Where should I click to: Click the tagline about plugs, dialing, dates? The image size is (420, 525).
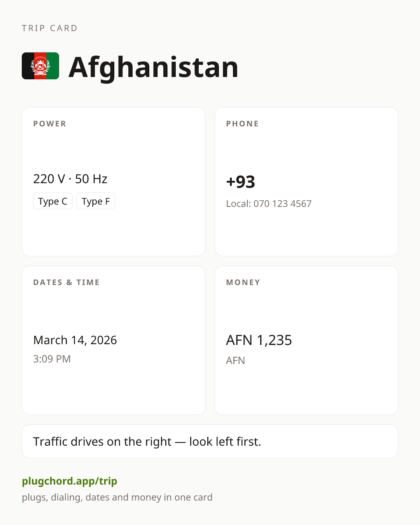tap(117, 497)
